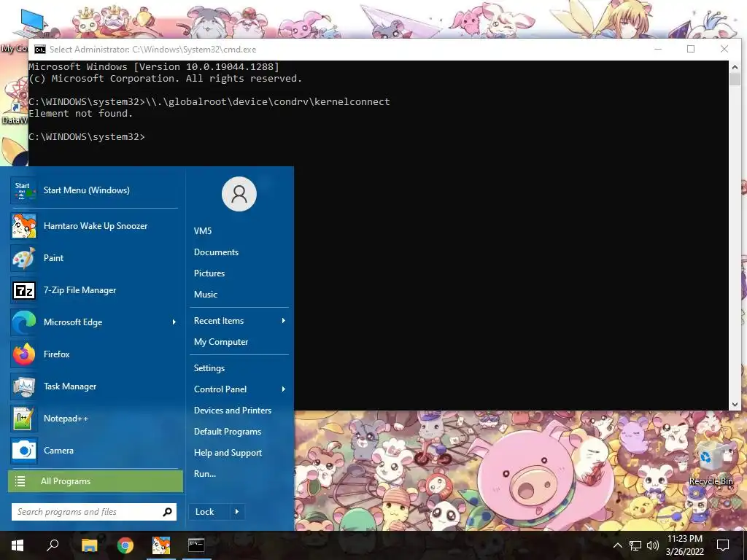The height and width of the screenshot is (560, 747).
Task: Launch Notepad++ icon
Action: 24,419
